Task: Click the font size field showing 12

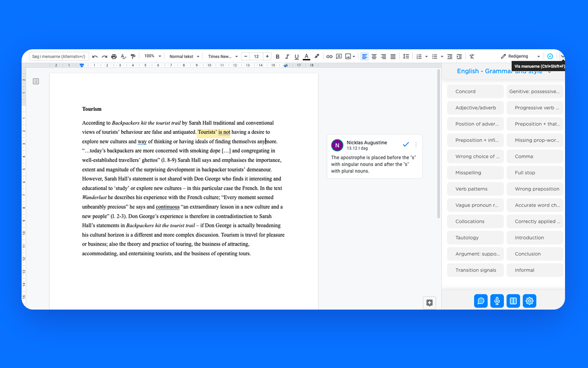Action: tap(256, 57)
